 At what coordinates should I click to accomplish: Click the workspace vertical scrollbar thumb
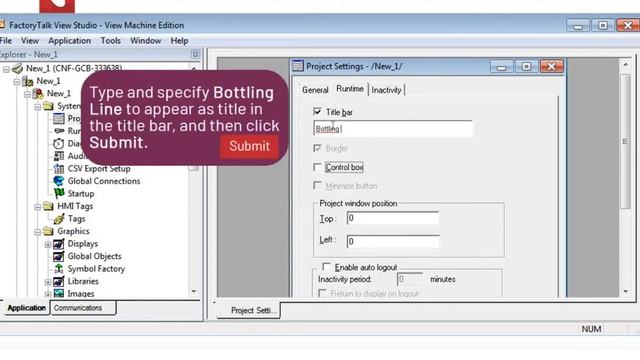[626, 141]
